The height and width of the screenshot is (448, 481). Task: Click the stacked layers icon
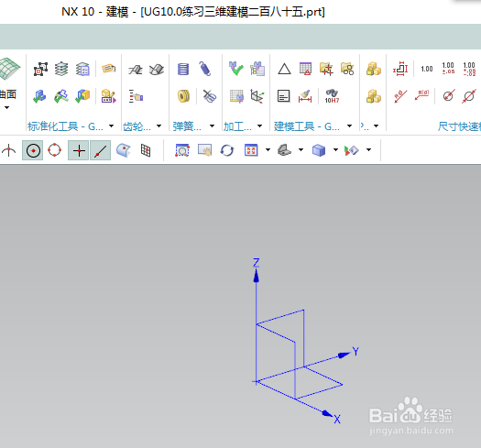tap(61, 69)
